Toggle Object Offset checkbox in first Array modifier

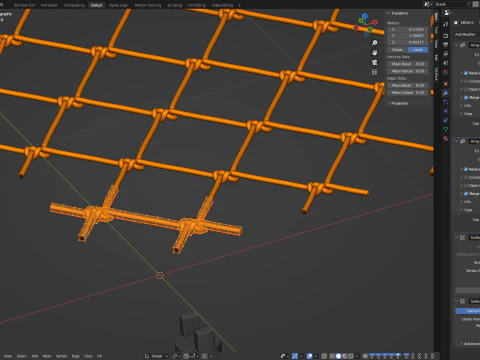pos(466,89)
